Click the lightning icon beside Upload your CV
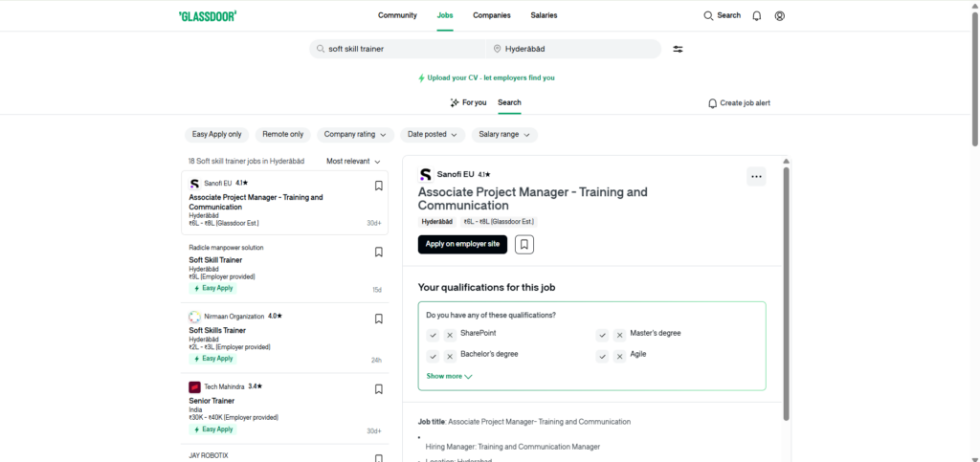Screen dimensions: 980x462 [422, 78]
